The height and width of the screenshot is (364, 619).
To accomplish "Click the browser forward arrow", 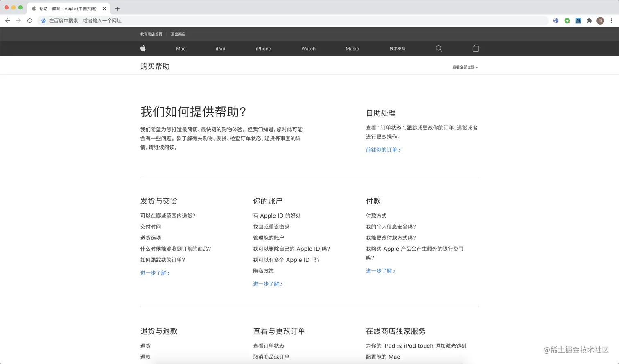I will 18,20.
